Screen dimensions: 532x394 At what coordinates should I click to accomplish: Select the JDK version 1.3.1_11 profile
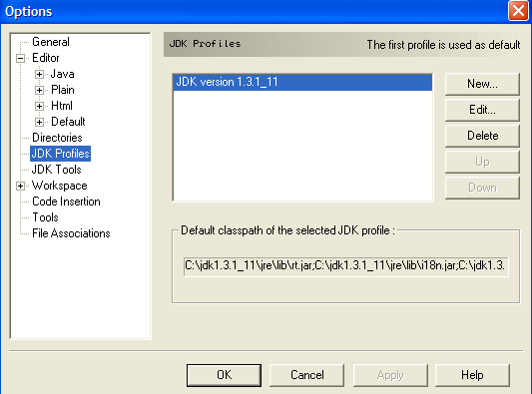[302, 82]
